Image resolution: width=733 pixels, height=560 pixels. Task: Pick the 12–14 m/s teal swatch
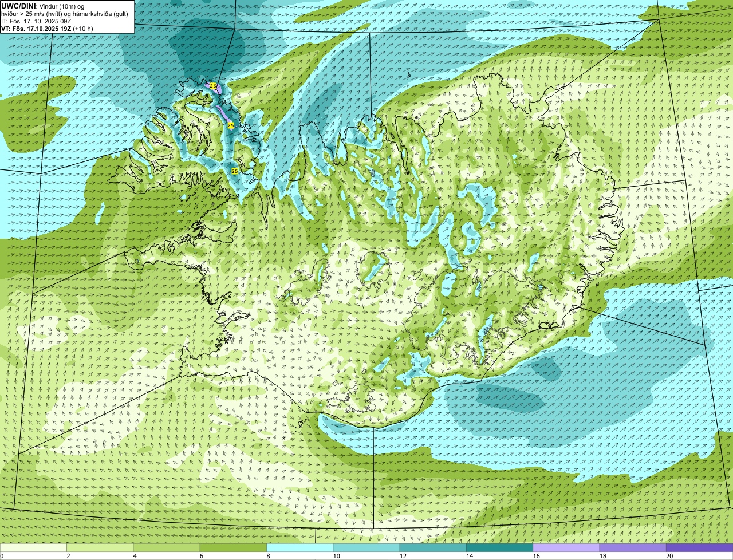pyautogui.click(x=433, y=547)
